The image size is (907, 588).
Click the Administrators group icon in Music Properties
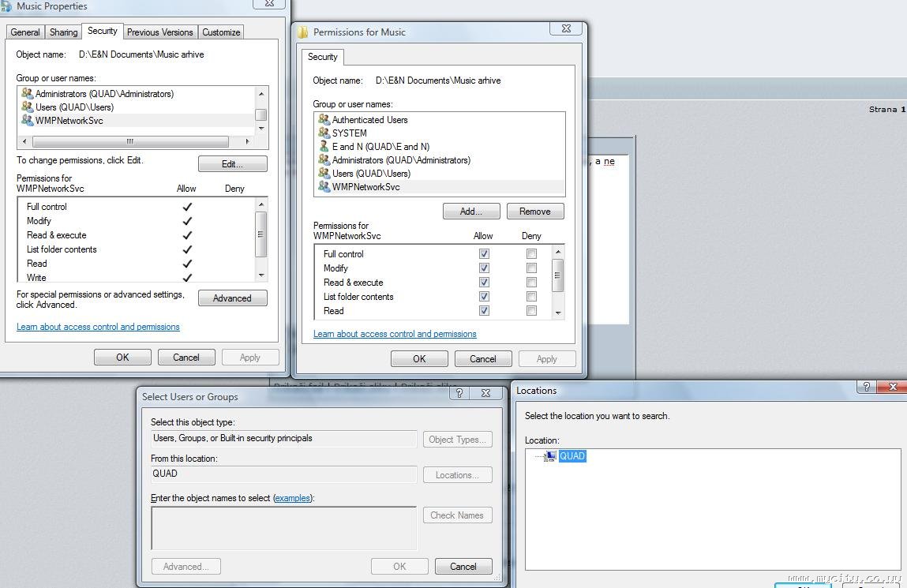coord(27,93)
